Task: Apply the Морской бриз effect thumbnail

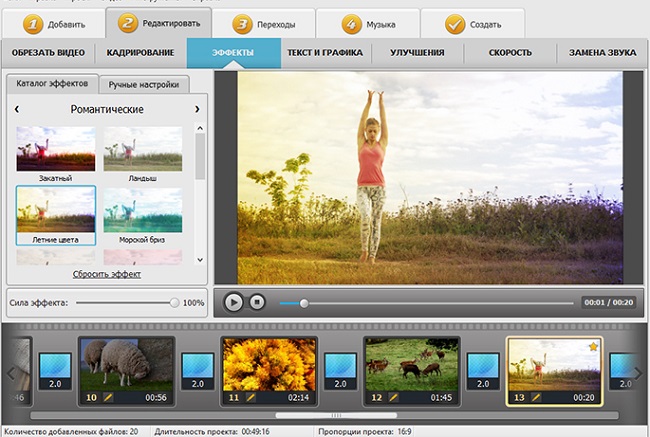Action: 143,216
